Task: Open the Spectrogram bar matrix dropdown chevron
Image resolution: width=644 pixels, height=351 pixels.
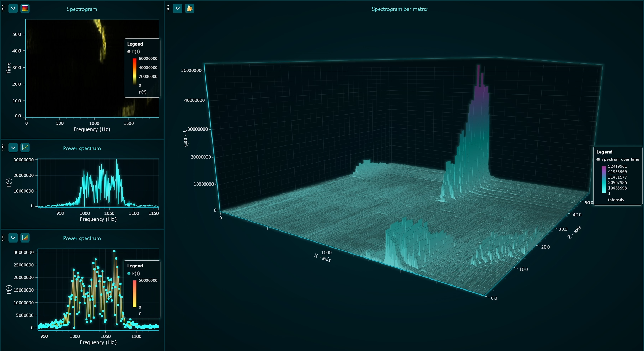Action: [x=178, y=9]
